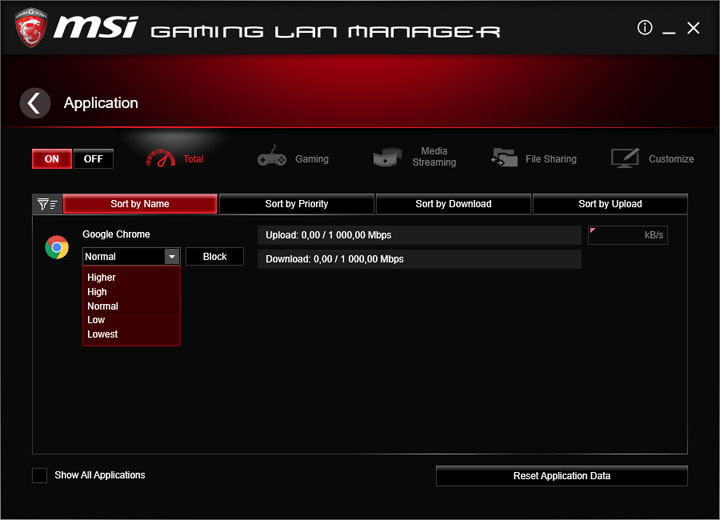720x520 pixels.
Task: Close the Gaming LAN Manager window
Action: point(693,28)
